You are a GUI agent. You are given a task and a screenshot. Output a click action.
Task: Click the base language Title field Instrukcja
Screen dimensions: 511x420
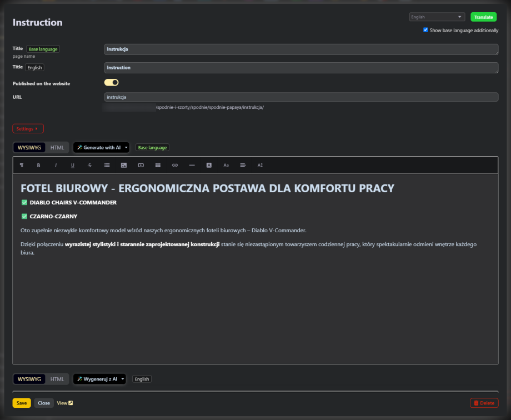coord(301,49)
